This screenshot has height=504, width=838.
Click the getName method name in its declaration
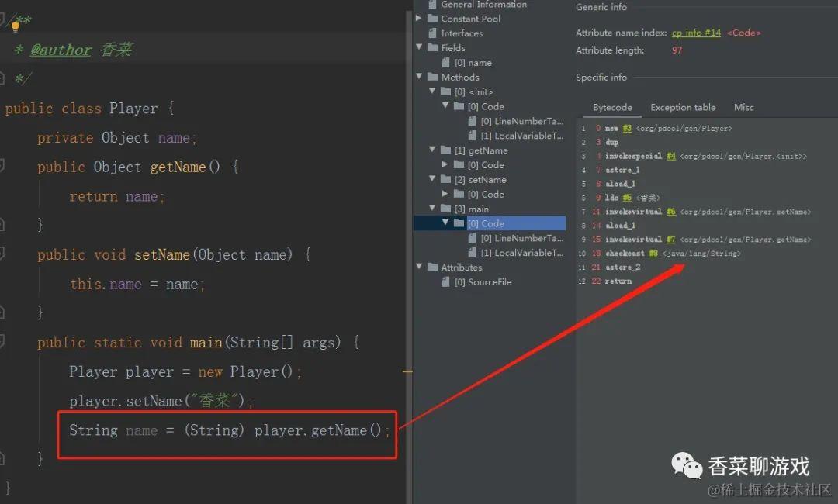pyautogui.click(x=178, y=167)
